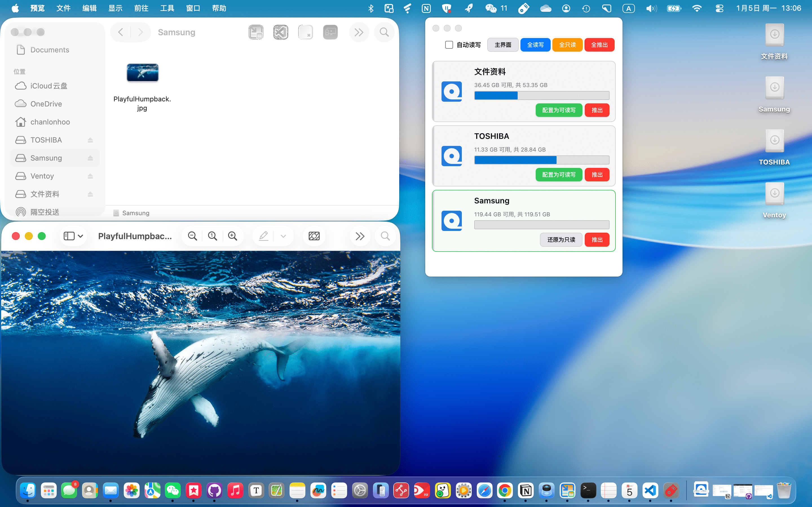Click the markup pen icon in Preview

click(x=263, y=236)
